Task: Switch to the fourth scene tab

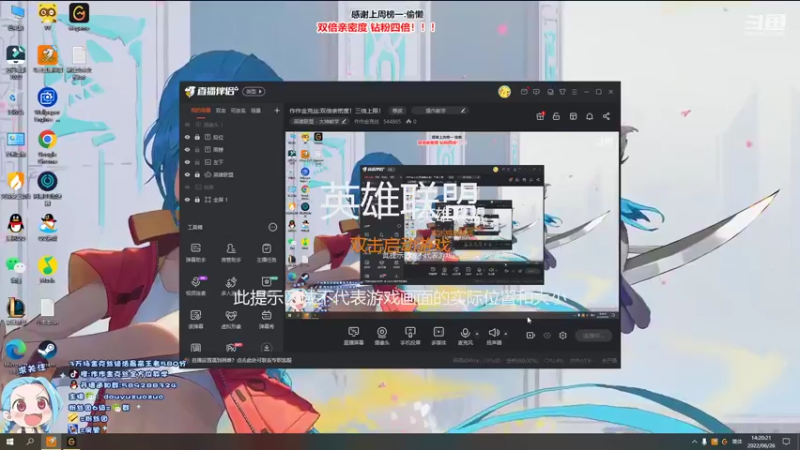Action: tap(256, 110)
